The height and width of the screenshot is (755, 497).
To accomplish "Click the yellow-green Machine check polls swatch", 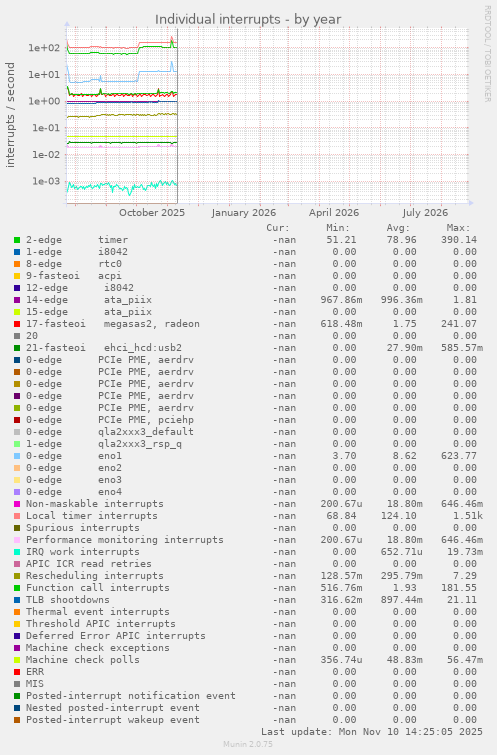I will pyautogui.click(x=17, y=660).
